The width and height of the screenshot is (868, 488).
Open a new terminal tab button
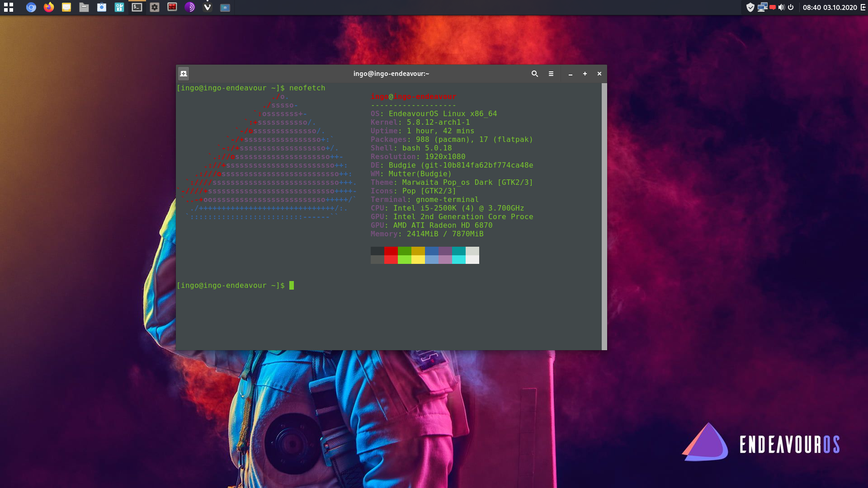[184, 74]
